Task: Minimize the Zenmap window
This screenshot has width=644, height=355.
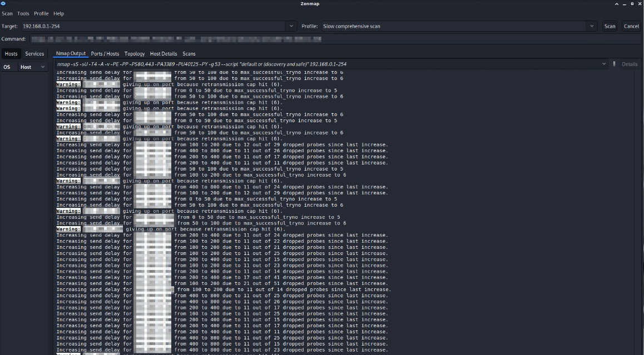Action: point(624,3)
